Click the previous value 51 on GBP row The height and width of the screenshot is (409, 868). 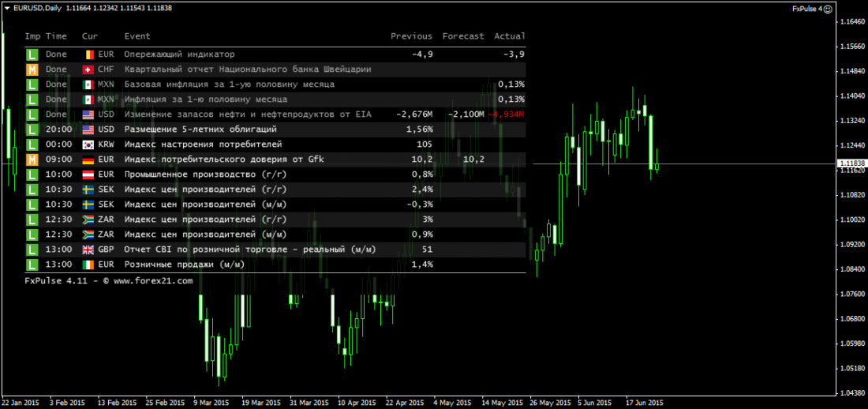pyautogui.click(x=428, y=250)
